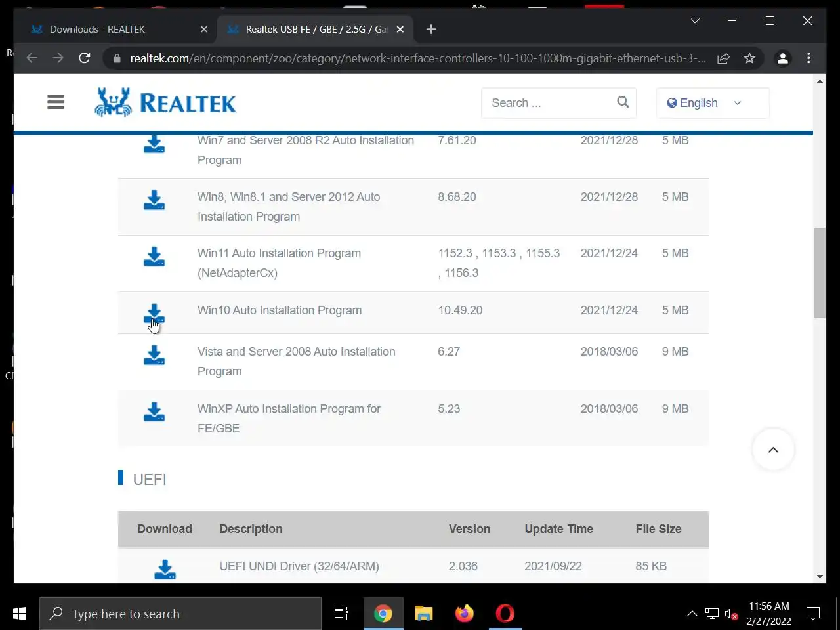Click the scrollbar up arrow

point(820,81)
